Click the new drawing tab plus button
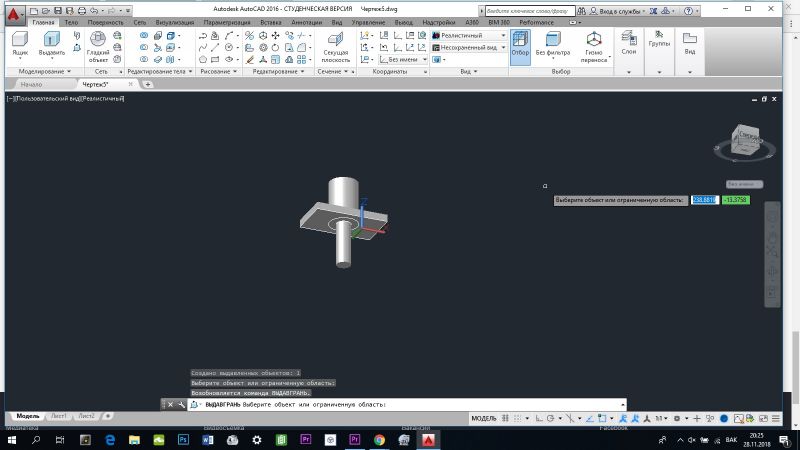Screen dimensions: 800x450 click(x=148, y=85)
